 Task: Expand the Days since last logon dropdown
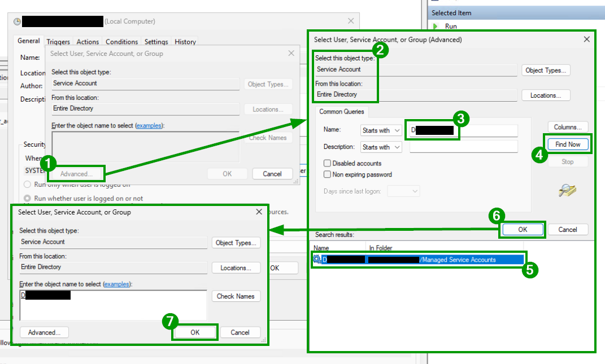coord(403,191)
